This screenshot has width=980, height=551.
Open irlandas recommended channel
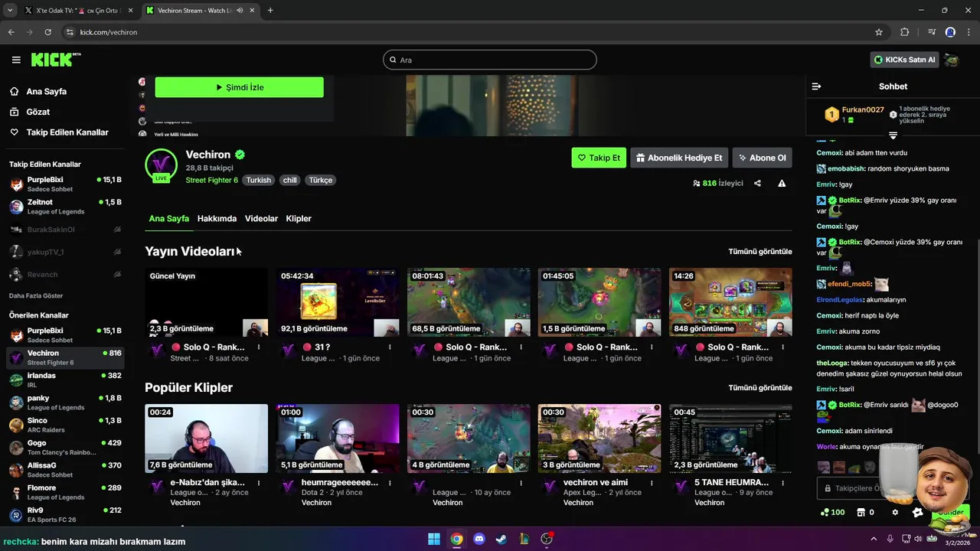65,380
